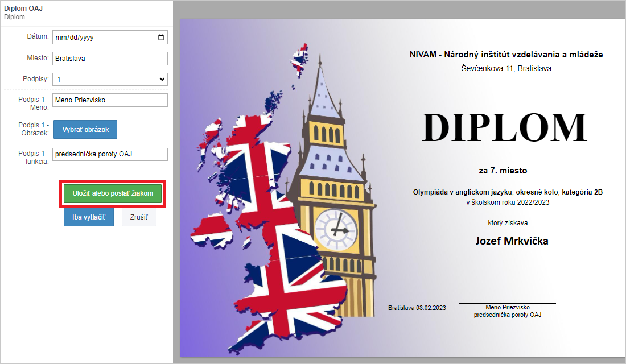Click 'ktorý získava' text on diploma
This screenshot has width=626, height=364.
click(508, 223)
